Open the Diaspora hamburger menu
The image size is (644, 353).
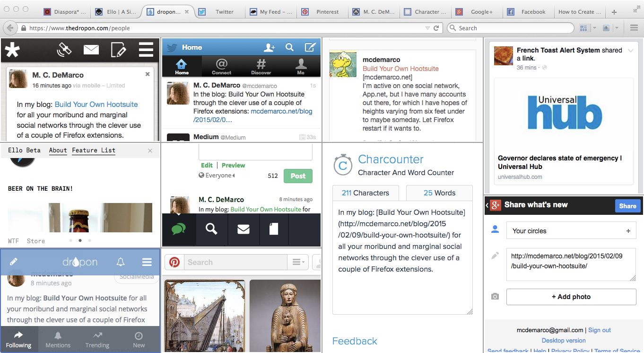[x=146, y=50]
